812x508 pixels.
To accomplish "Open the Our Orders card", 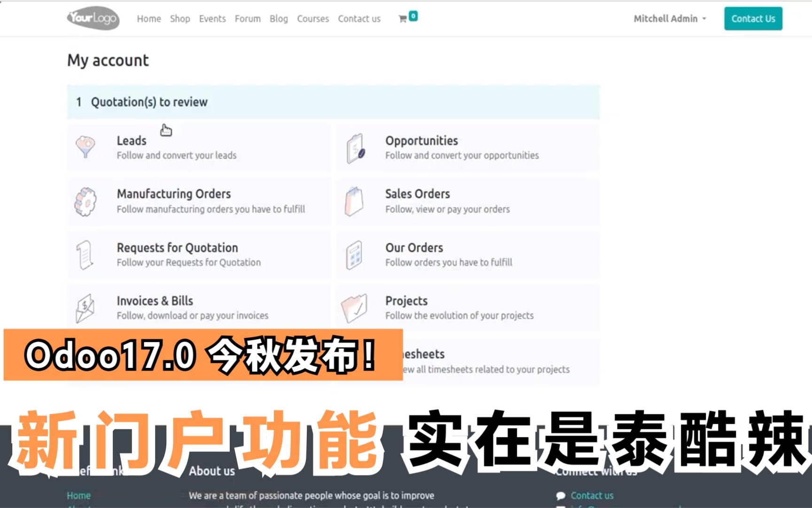I will 468,255.
